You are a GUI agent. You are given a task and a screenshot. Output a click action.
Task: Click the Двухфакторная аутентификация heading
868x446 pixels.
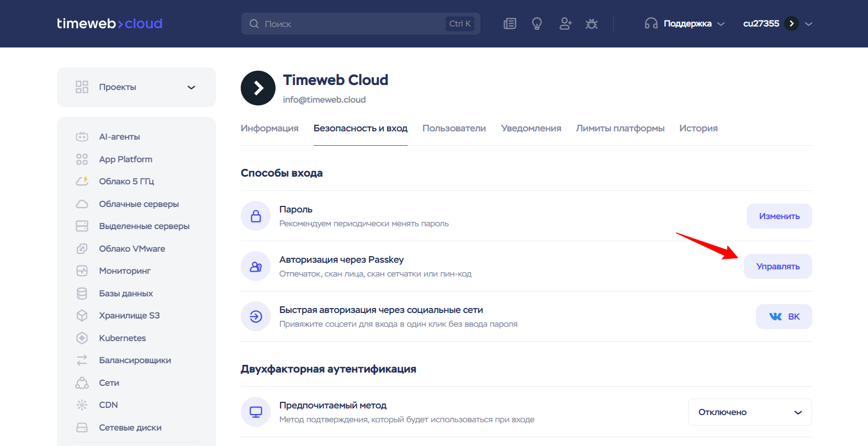[329, 369]
